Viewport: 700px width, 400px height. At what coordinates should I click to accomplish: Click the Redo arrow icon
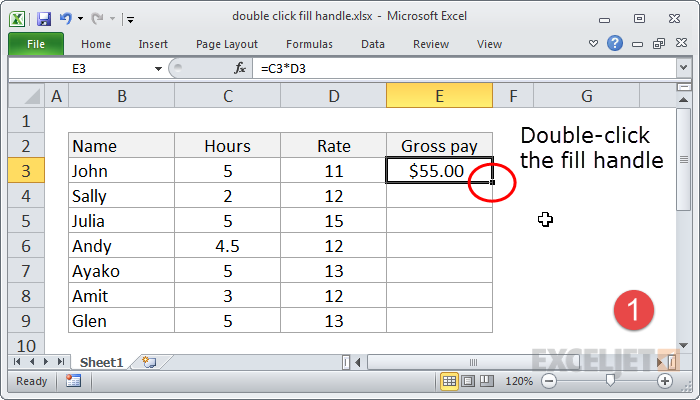coord(97,18)
